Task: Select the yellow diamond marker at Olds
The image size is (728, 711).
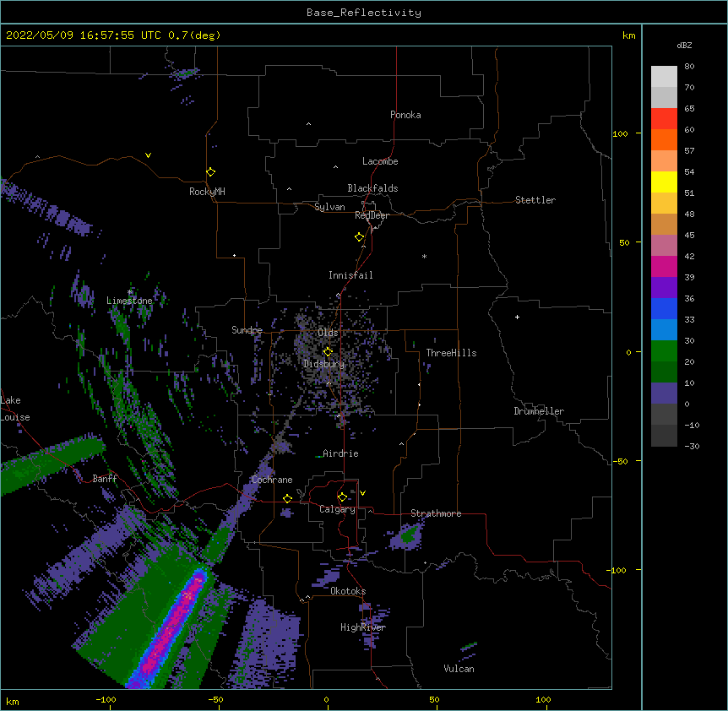Action: 328,351
